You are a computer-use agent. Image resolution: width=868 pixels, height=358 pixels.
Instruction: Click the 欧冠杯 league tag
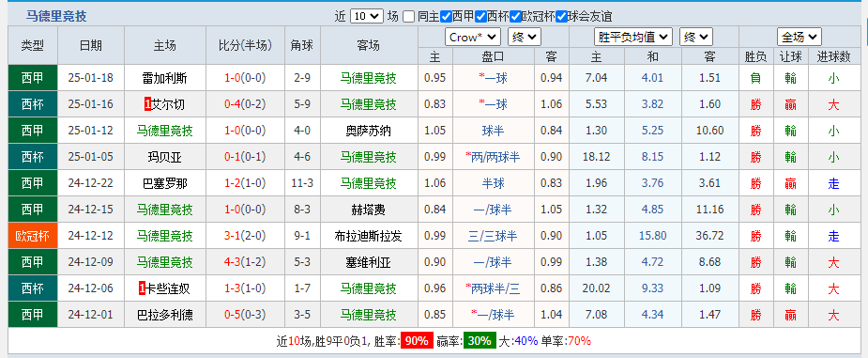33,236
